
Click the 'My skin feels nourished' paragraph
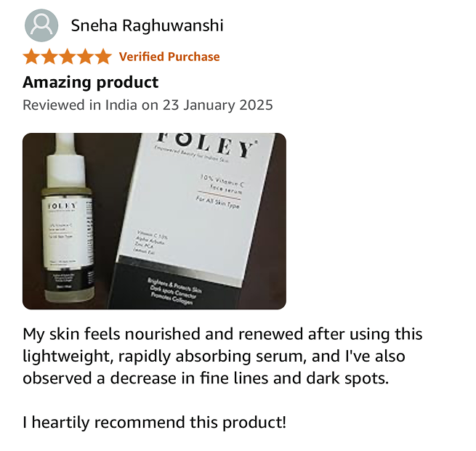pos(222,356)
